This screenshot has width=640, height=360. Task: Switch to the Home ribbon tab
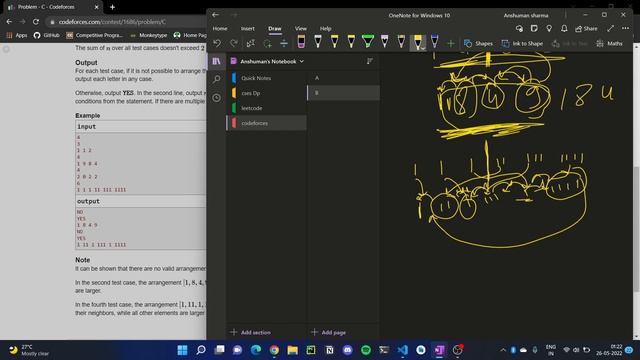tap(220, 29)
